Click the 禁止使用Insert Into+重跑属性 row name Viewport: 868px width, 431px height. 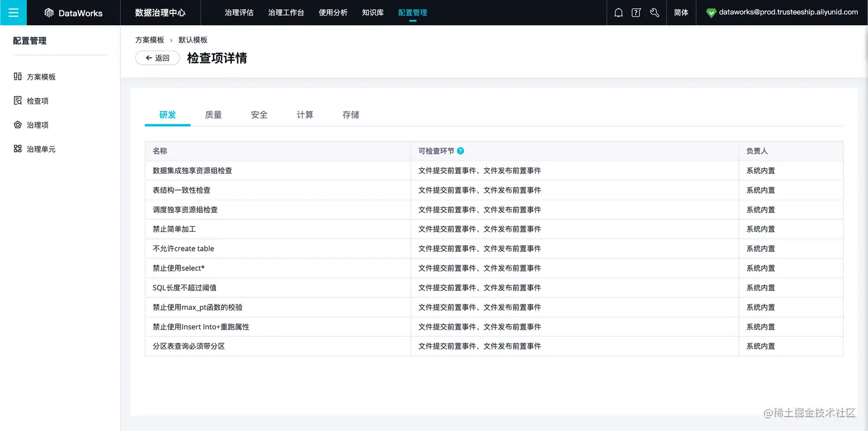[x=201, y=327]
